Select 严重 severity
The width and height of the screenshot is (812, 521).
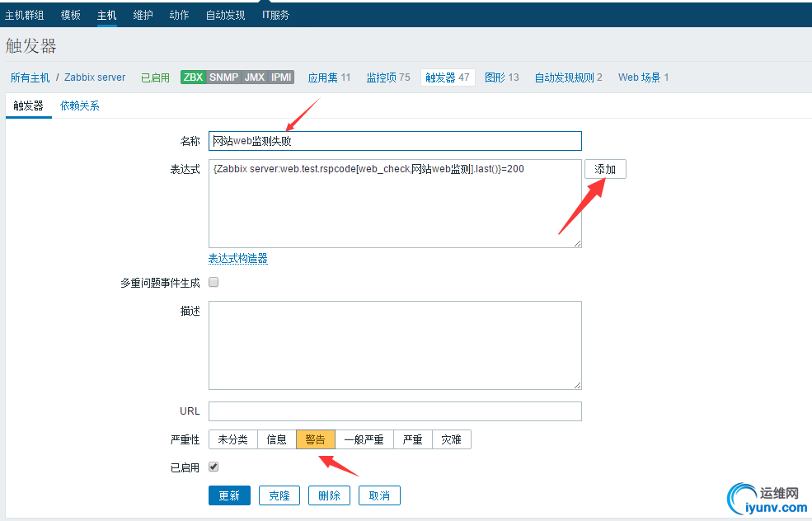click(x=413, y=439)
